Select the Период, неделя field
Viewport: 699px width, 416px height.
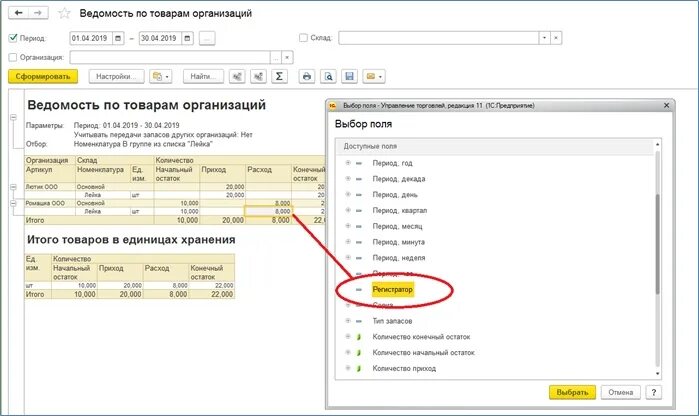pos(399,258)
